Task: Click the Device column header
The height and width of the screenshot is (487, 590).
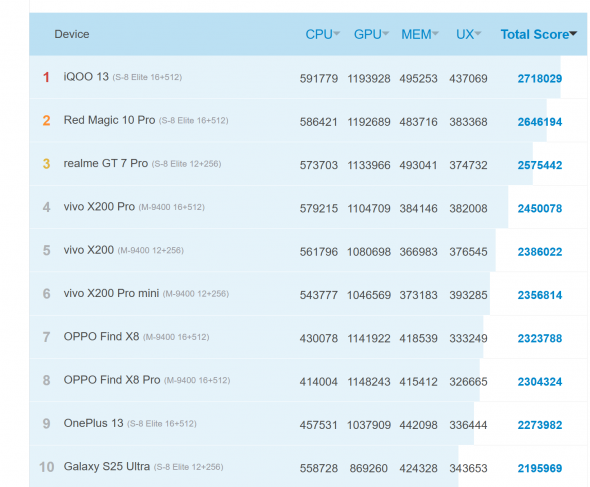Action: (x=71, y=34)
